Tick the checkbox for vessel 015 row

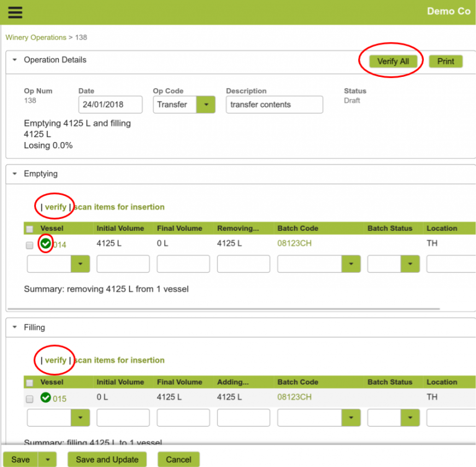pos(29,398)
